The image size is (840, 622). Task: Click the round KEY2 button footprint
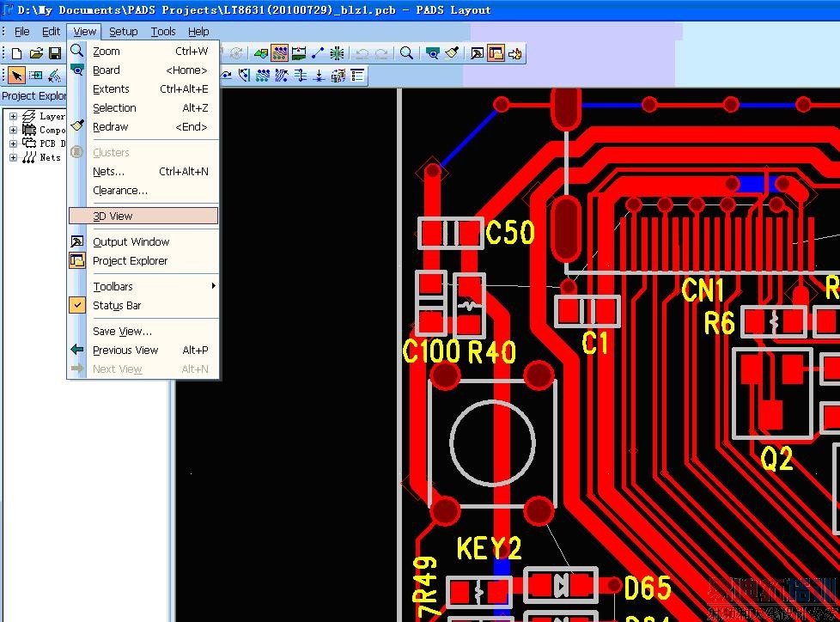click(x=492, y=444)
